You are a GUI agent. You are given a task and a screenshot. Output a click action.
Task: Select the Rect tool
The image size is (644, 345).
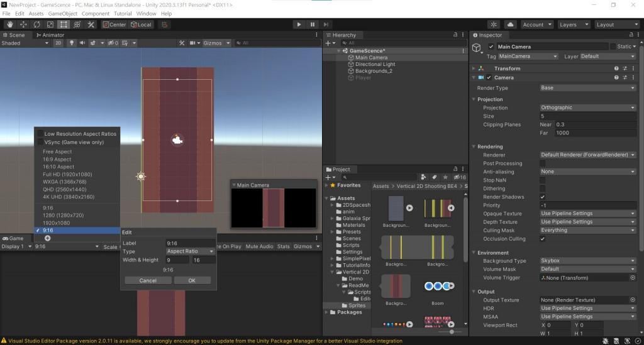[x=64, y=25]
